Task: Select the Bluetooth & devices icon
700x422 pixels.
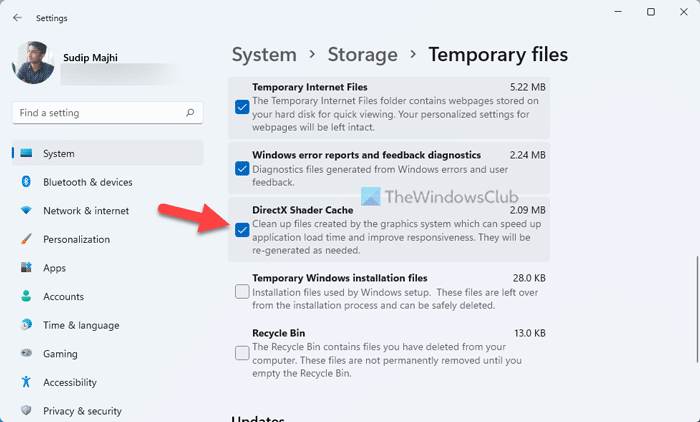Action: [x=26, y=182]
